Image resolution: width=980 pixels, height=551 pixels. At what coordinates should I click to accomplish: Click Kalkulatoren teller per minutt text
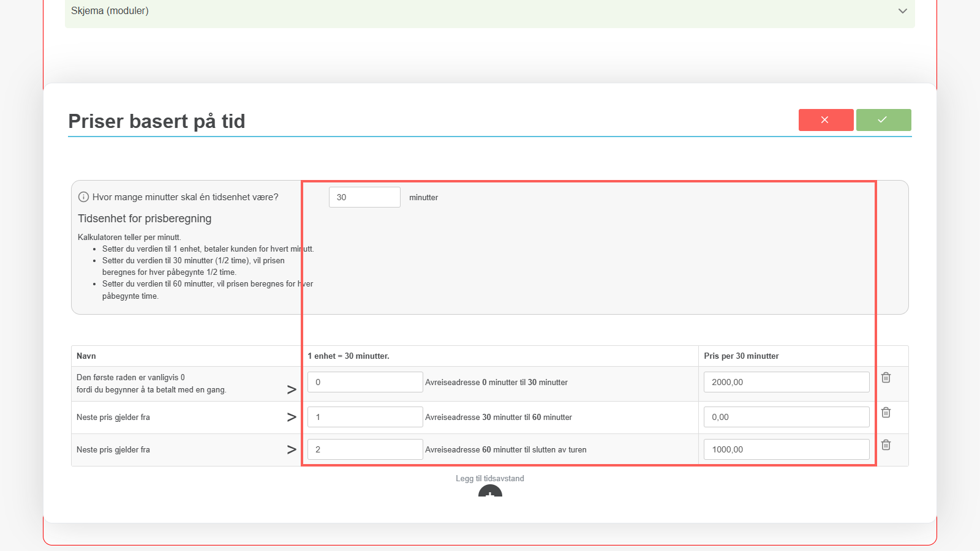coord(129,237)
